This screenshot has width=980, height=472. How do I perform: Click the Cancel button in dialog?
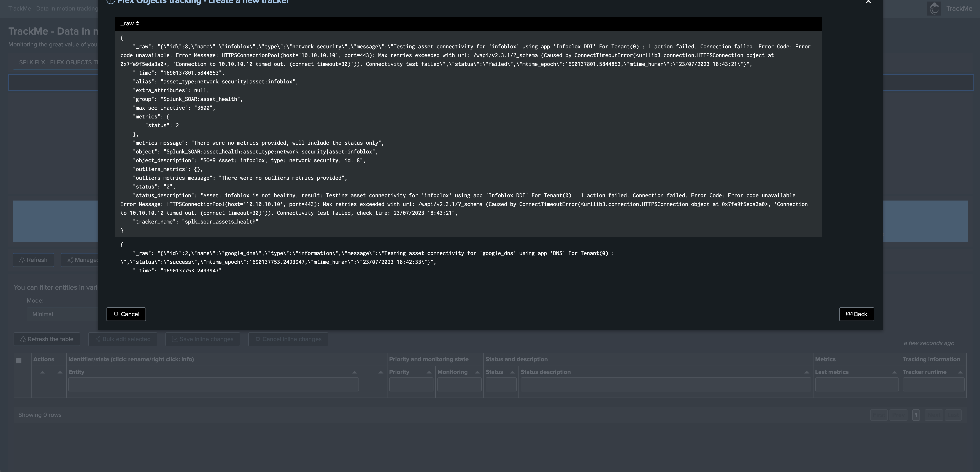point(126,314)
